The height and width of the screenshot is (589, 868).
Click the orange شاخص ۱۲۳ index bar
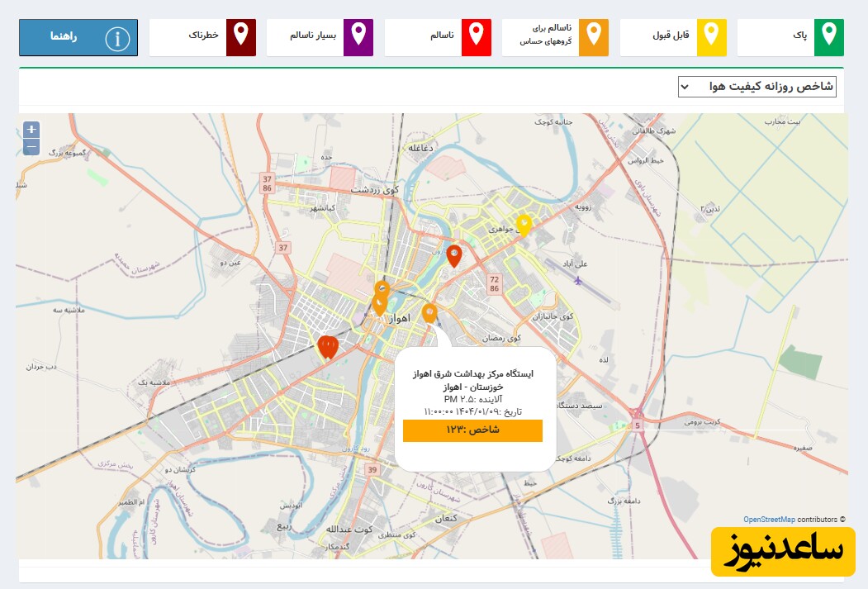click(x=472, y=430)
